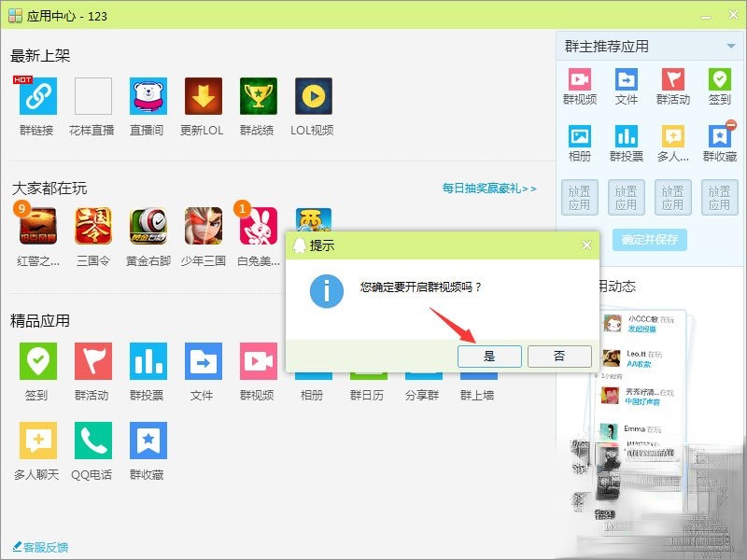Open the LOL视频 video app icon
747x560 pixels.
[x=313, y=96]
